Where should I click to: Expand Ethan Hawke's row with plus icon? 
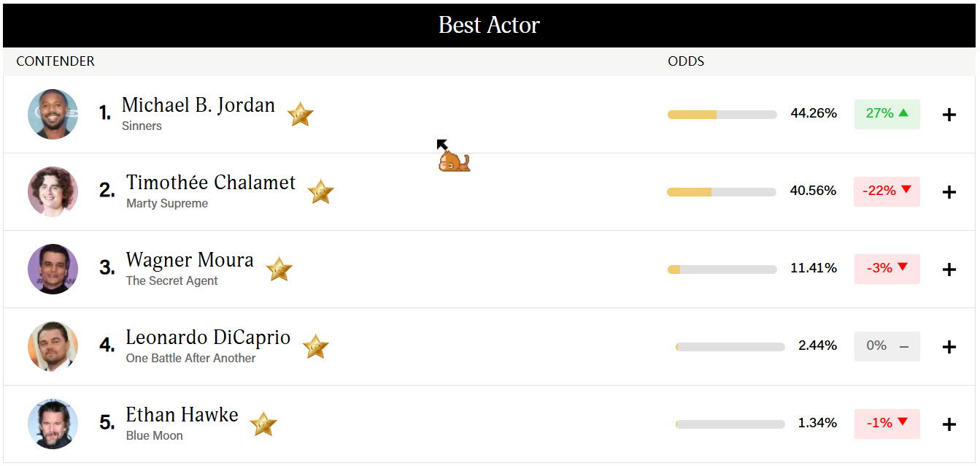click(x=949, y=424)
